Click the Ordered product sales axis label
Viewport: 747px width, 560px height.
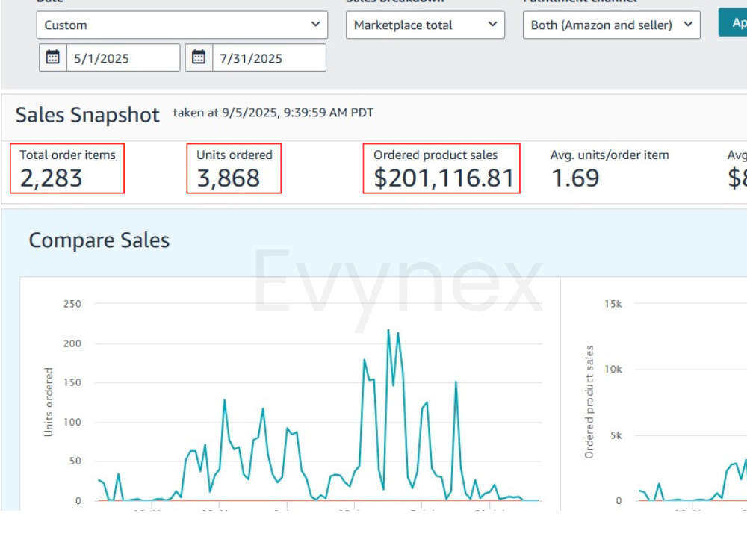[589, 402]
